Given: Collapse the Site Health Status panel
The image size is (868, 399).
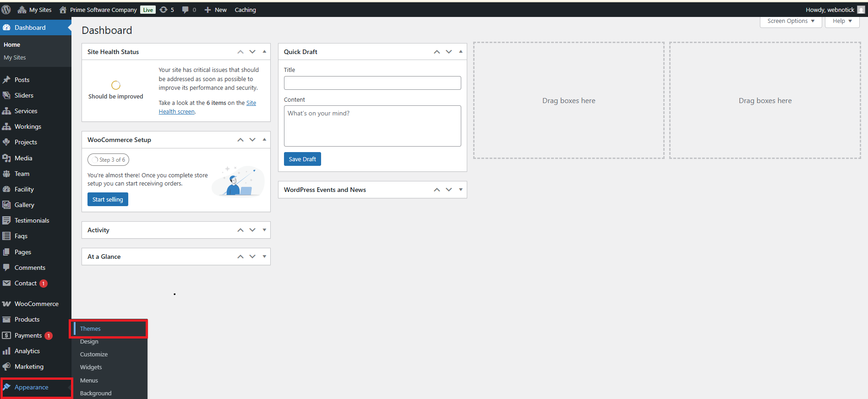Looking at the screenshot, I should point(264,52).
